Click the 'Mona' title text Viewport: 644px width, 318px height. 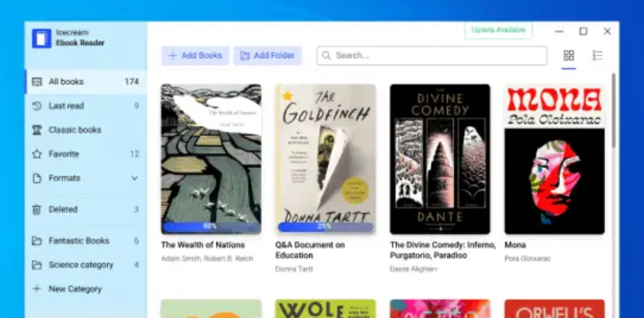point(515,245)
